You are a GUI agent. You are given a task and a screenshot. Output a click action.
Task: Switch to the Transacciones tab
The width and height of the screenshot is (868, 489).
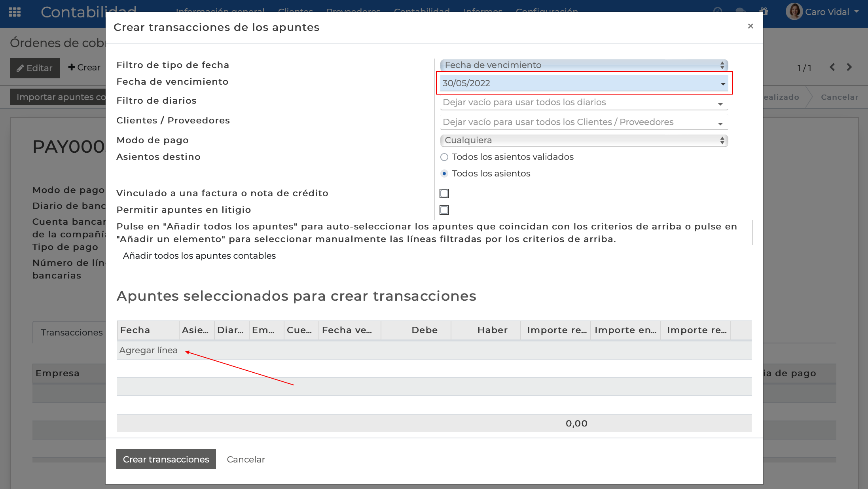(71, 332)
